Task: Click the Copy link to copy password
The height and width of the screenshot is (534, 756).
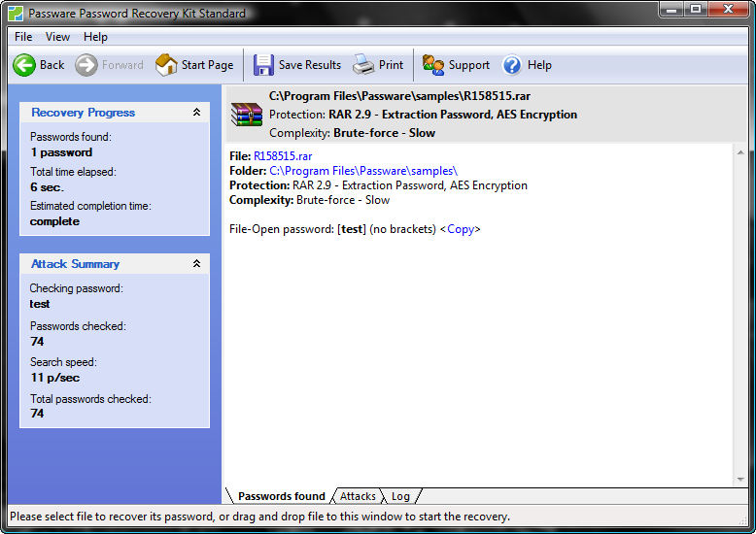Action: (x=461, y=229)
